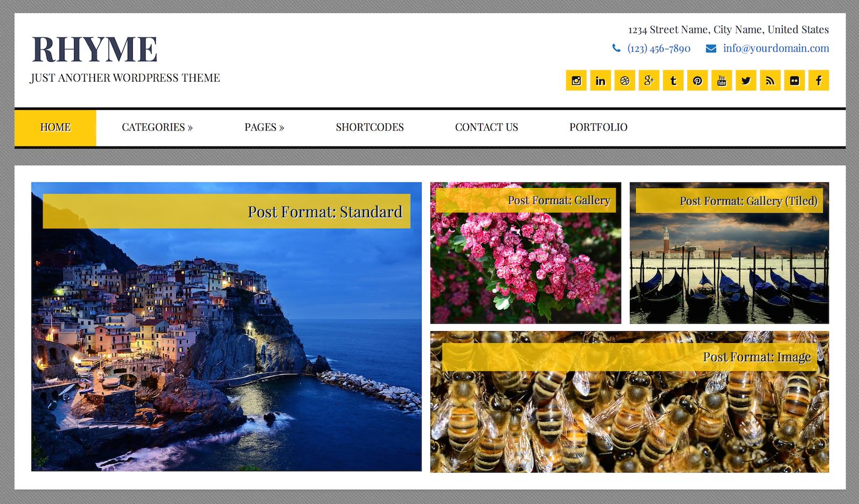Open the Google Plus icon
Image resolution: width=859 pixels, height=504 pixels.
point(649,81)
